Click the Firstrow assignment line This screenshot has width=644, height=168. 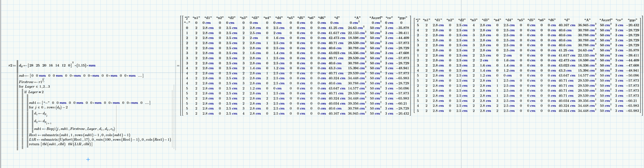click(31, 81)
